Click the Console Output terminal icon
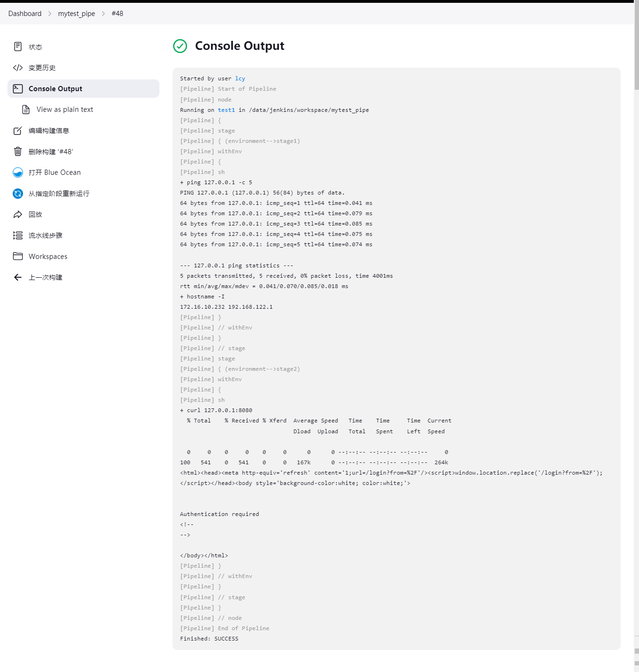The height and width of the screenshot is (672, 639). (18, 88)
